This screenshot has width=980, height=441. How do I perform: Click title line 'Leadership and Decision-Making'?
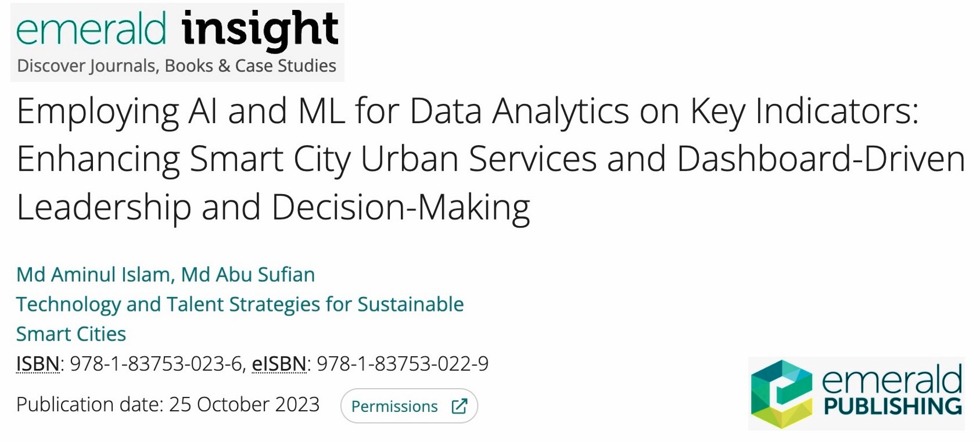point(273,207)
